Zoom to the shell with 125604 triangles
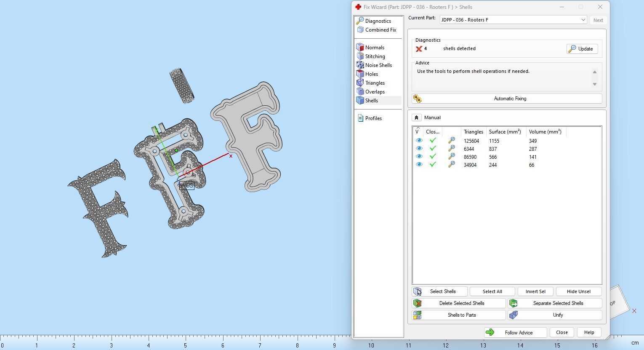This screenshot has width=644, height=350. pos(451,141)
